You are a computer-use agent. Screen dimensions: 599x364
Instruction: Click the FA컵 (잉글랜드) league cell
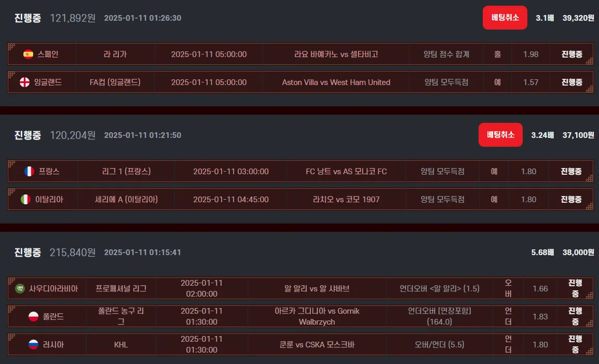115,82
